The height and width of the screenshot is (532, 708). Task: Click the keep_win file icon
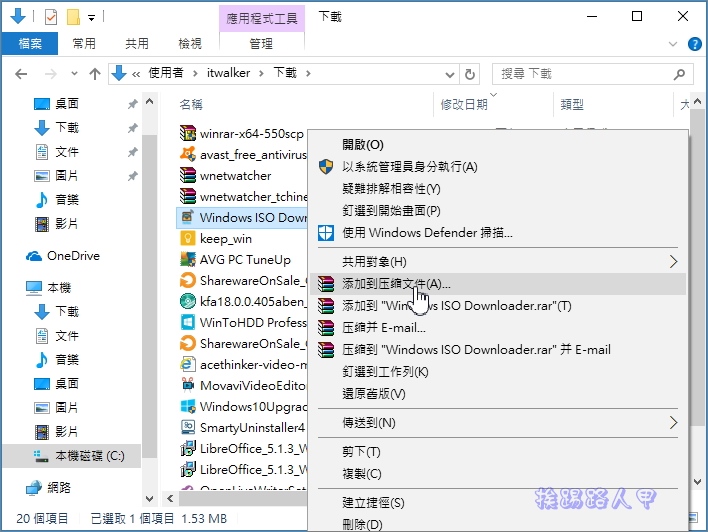(187, 238)
